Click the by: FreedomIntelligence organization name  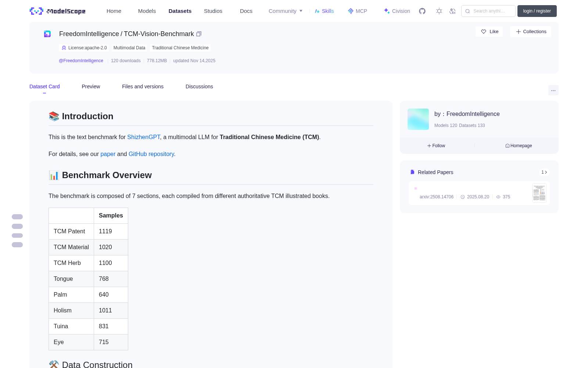point(467,114)
